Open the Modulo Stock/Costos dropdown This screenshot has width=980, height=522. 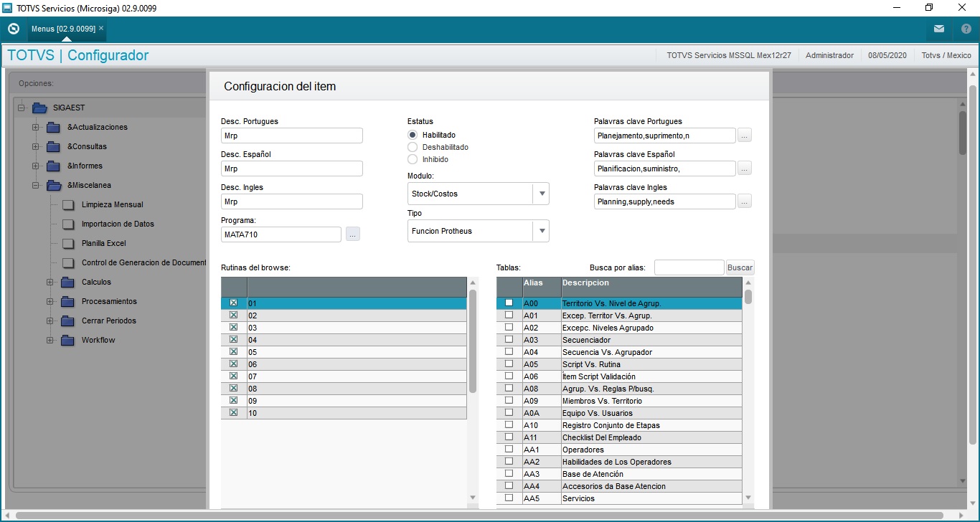point(542,194)
